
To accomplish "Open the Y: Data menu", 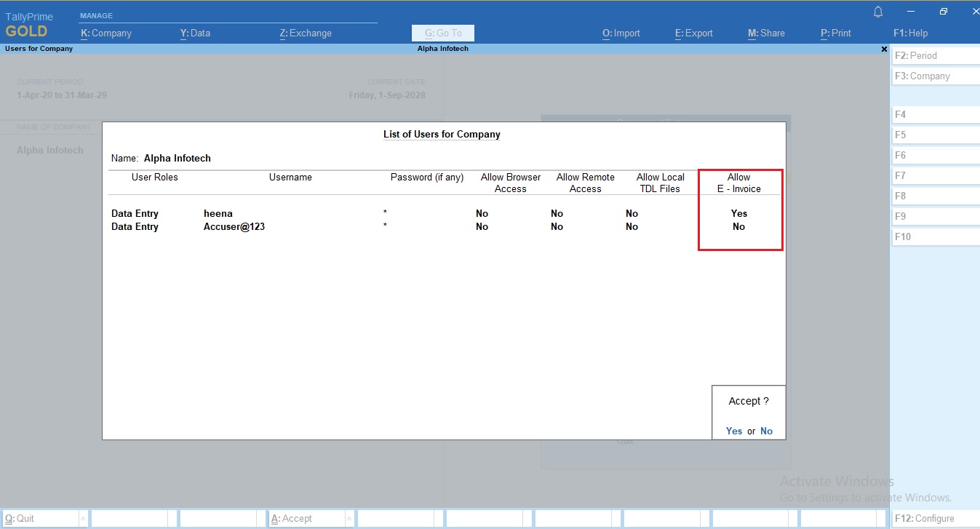I will (195, 33).
